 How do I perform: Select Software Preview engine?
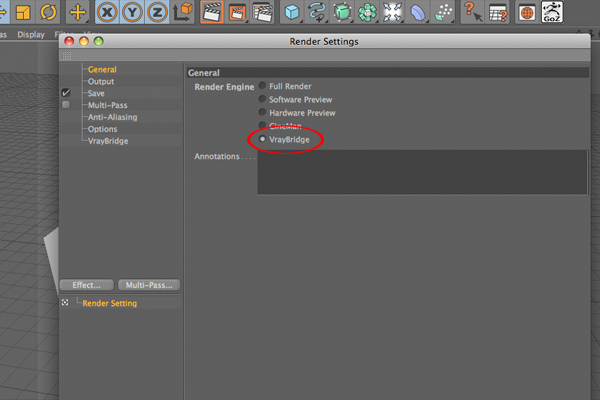click(x=262, y=99)
